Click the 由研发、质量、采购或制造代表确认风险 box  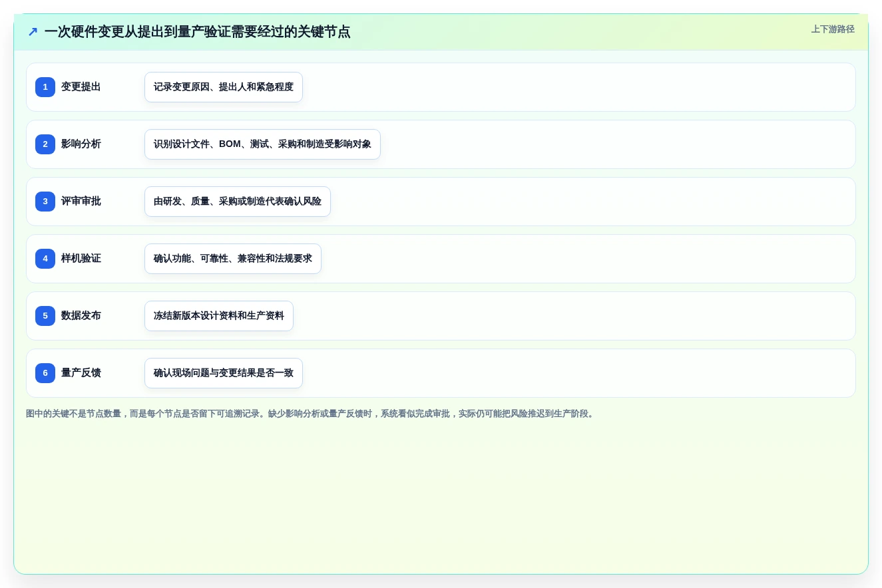coord(238,202)
